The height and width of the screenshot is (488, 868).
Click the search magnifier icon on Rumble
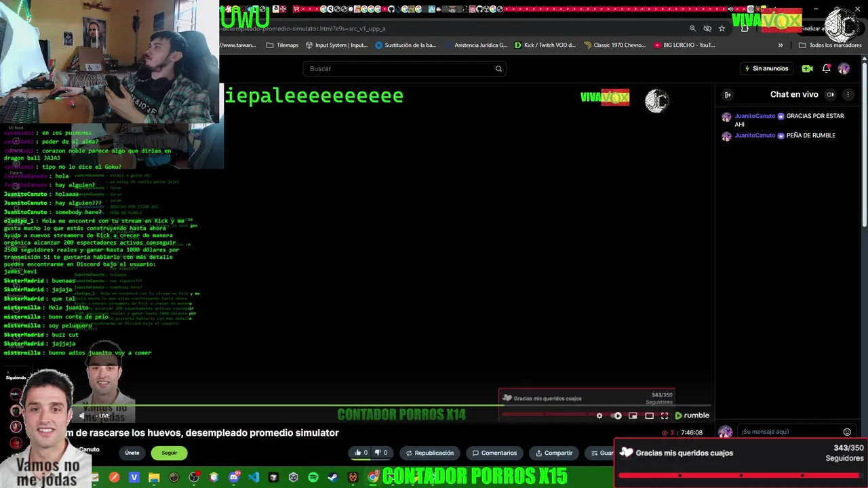498,68
